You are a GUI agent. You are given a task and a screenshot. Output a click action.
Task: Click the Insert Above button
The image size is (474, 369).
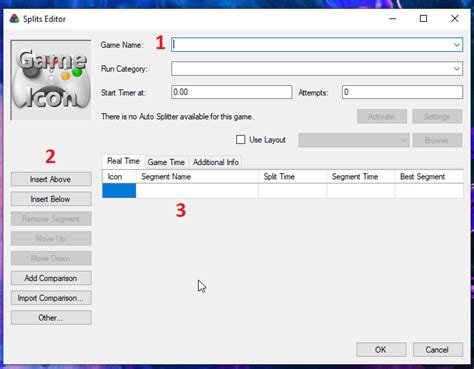[x=51, y=179]
